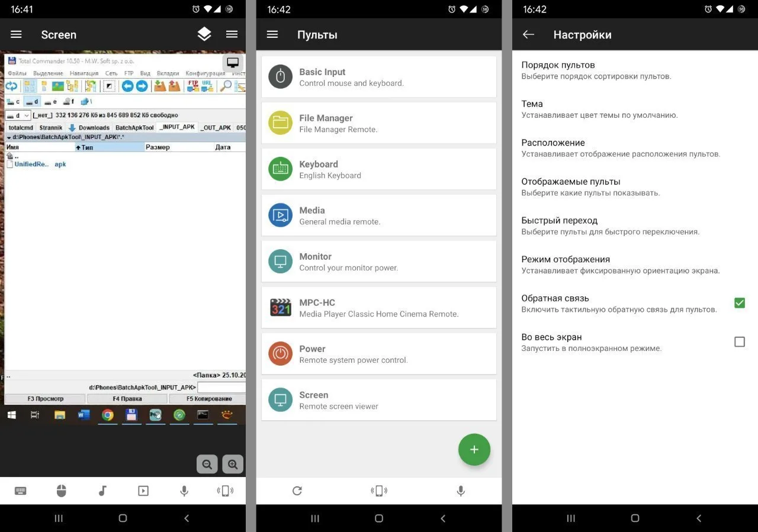Click the F5 Копирование button
Screen dimensions: 758x532
207,399
